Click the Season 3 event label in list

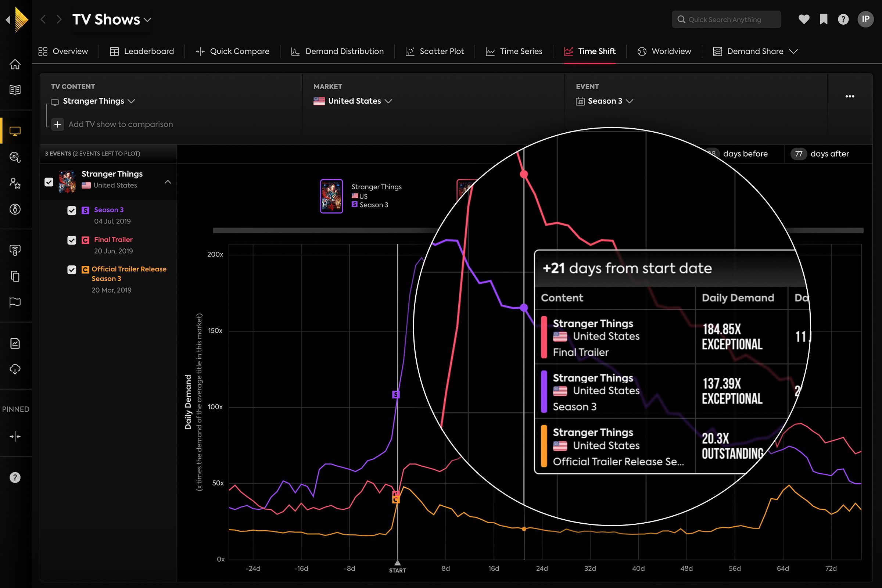pyautogui.click(x=109, y=209)
